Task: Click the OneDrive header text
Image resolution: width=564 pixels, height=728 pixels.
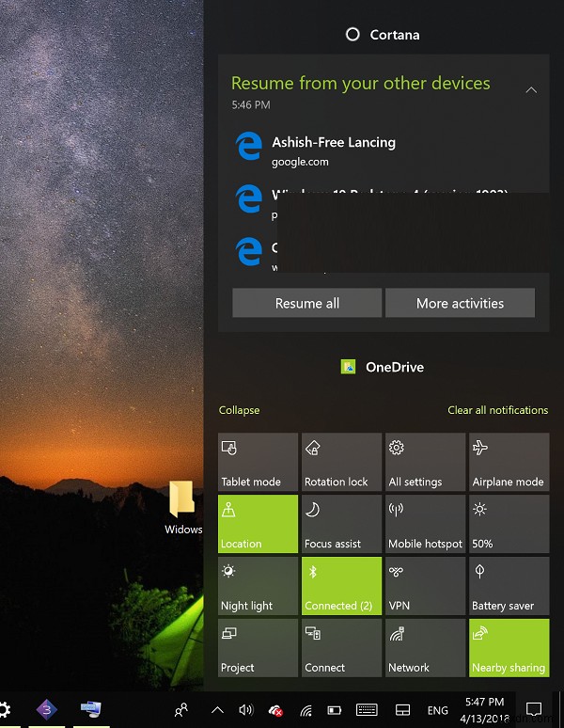Action: point(395,367)
